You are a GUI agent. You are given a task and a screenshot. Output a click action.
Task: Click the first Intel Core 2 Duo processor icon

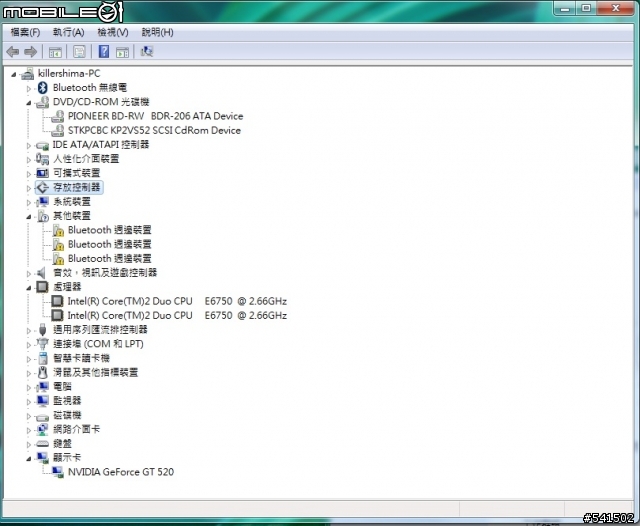tap(57, 302)
